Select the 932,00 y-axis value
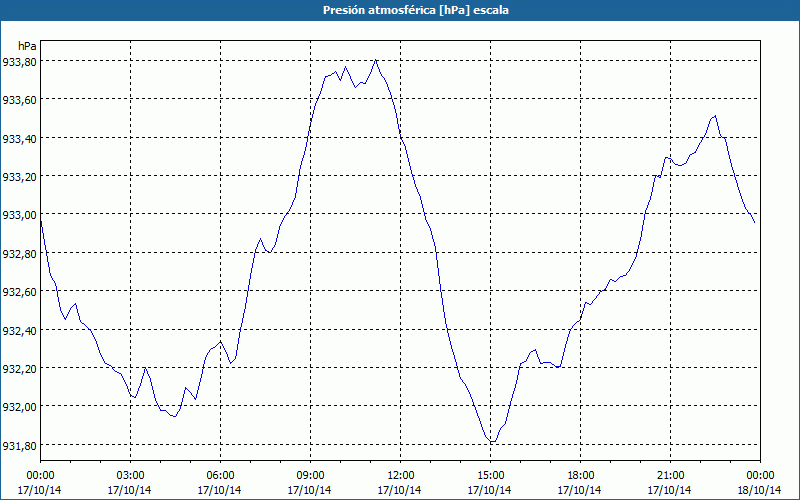Screen dimensions: 800x500 point(19,407)
